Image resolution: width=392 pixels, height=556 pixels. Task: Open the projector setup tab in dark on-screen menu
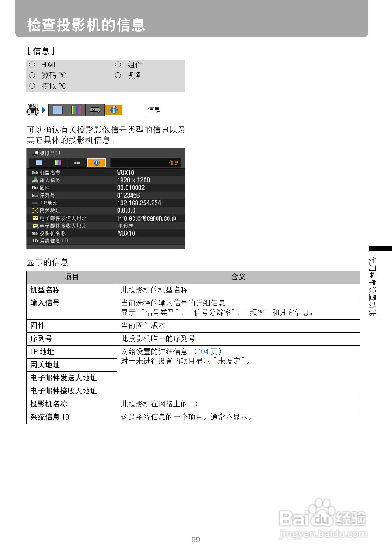coord(77,163)
